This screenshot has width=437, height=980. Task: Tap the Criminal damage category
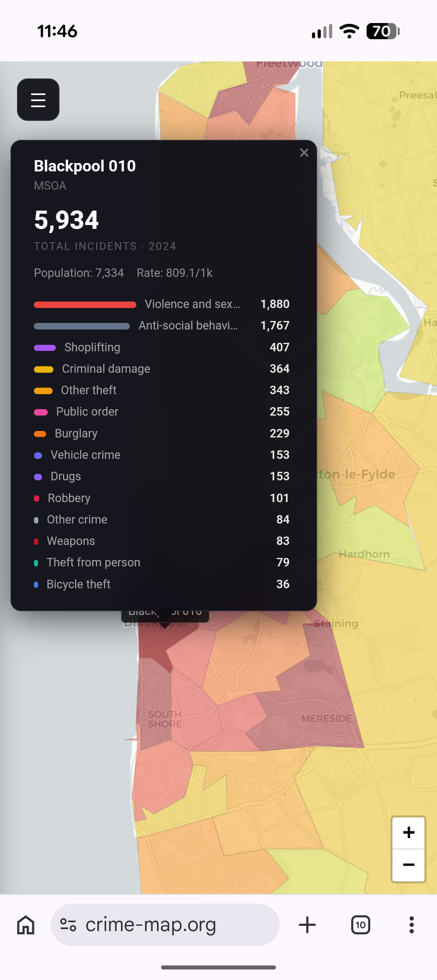click(x=106, y=369)
